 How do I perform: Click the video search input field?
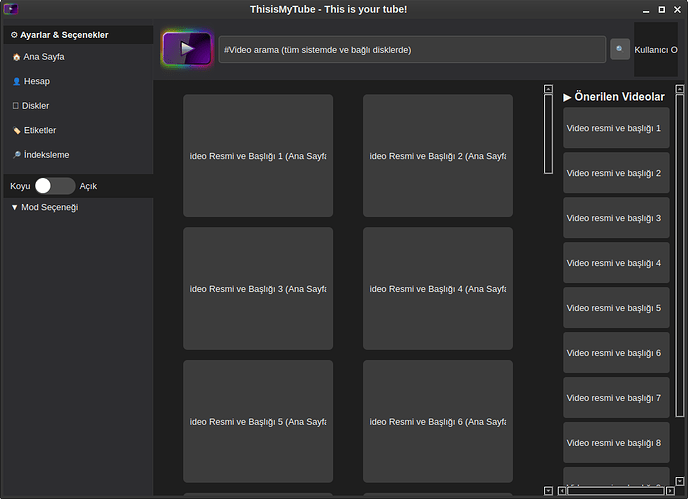pyautogui.click(x=411, y=49)
